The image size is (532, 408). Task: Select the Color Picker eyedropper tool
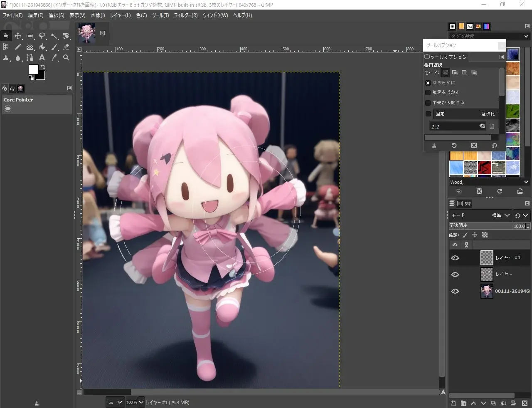[x=54, y=58]
